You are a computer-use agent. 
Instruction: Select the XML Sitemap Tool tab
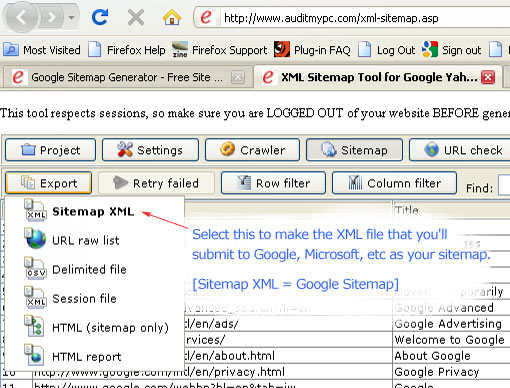(378, 77)
